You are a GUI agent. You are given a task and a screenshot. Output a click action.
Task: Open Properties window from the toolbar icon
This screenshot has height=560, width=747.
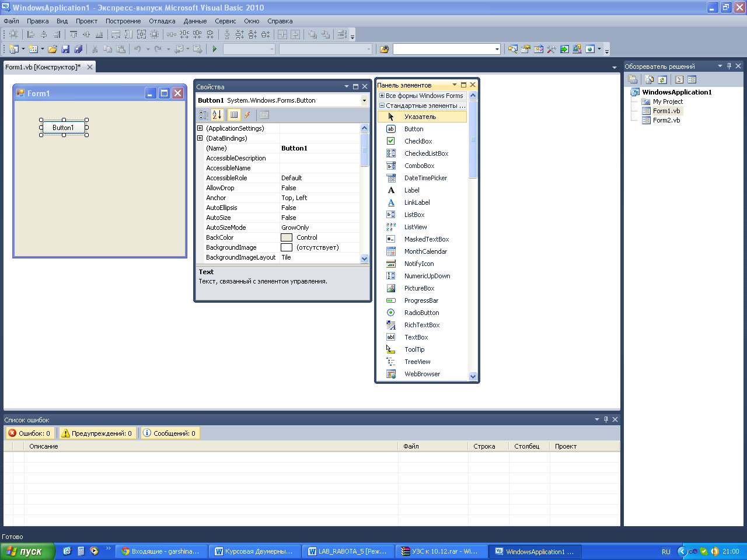[x=525, y=49]
